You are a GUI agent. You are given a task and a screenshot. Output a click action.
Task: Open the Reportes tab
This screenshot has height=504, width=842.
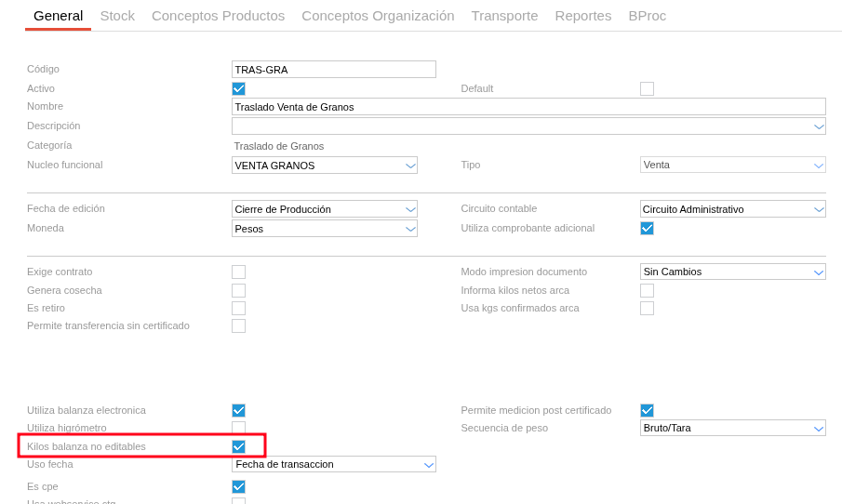pos(582,16)
